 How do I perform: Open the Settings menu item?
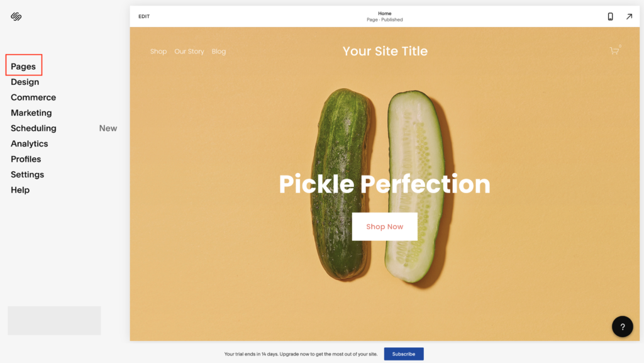[28, 174]
